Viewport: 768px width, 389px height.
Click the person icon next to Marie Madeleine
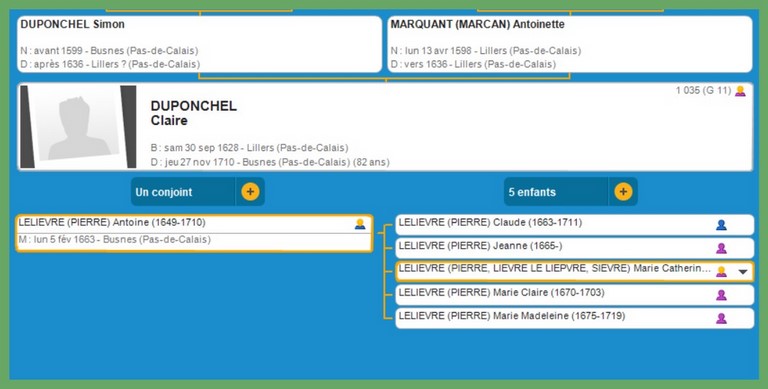pyautogui.click(x=721, y=318)
